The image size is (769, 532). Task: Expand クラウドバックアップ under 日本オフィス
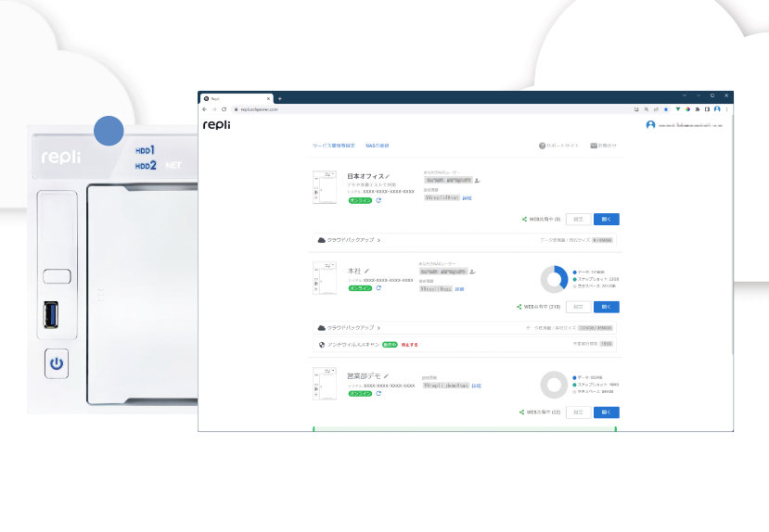click(350, 240)
